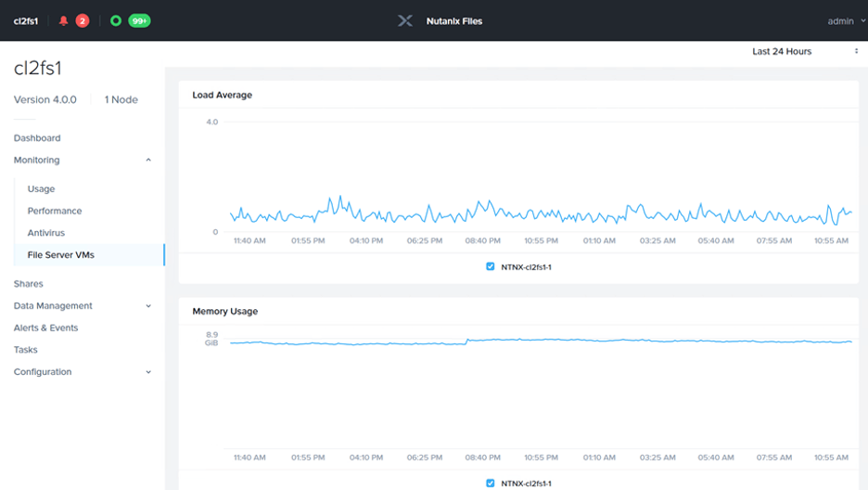
Task: Select File Server VMs in sidebar
Action: pyautogui.click(x=89, y=254)
